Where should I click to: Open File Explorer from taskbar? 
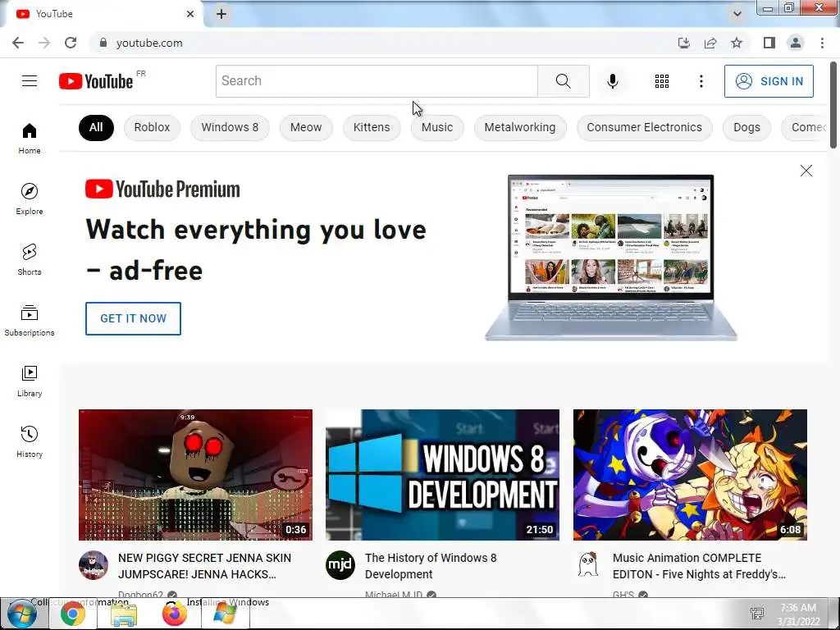(x=124, y=614)
